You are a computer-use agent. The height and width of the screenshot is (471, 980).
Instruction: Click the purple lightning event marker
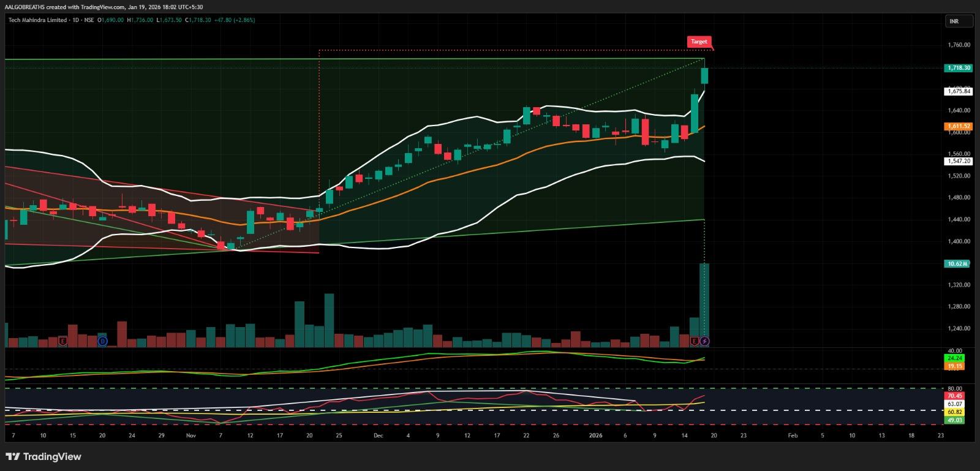(x=704, y=341)
